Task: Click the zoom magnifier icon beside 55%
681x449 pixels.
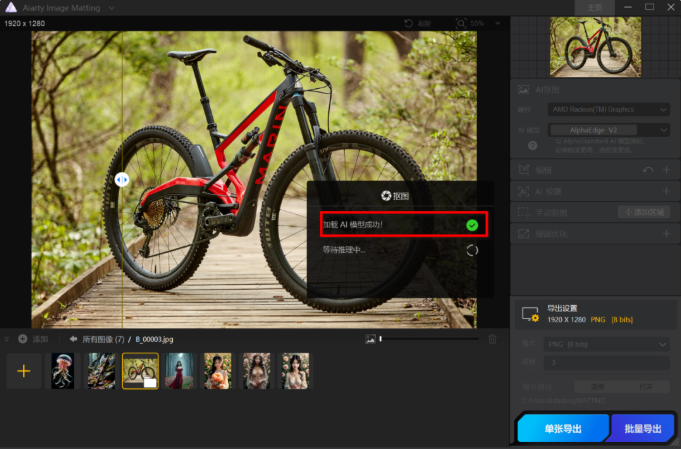Action: click(461, 23)
